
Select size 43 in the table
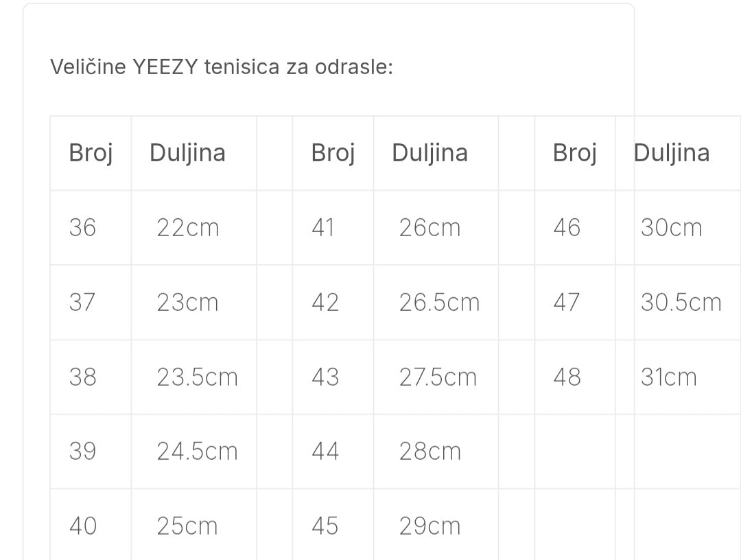pos(325,377)
